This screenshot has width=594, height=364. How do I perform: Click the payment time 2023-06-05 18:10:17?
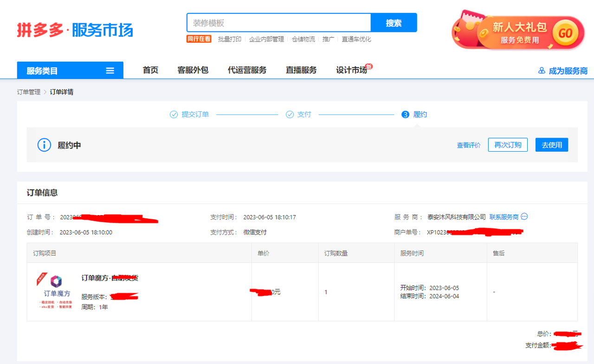click(270, 217)
